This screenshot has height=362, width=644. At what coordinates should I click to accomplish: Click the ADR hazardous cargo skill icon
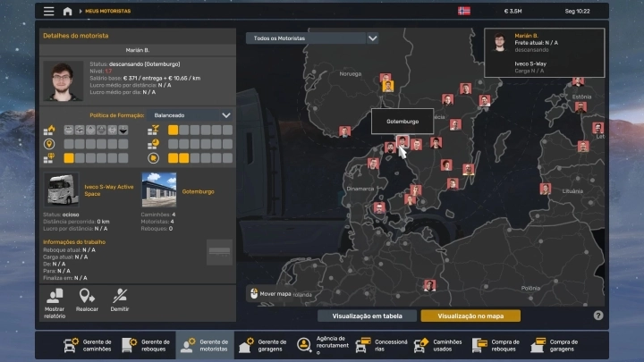tap(49, 130)
